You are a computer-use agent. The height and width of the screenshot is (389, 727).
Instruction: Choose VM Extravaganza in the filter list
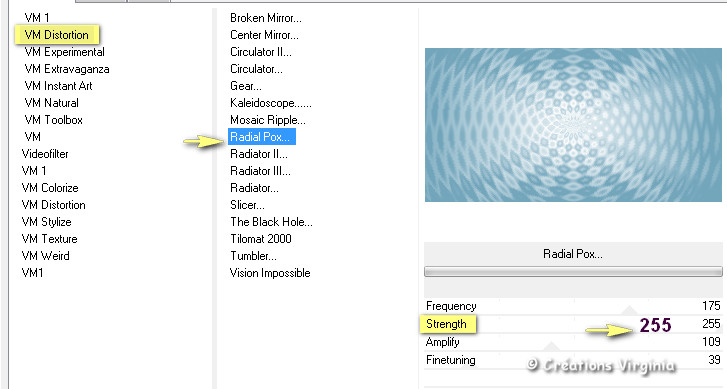coord(67,69)
